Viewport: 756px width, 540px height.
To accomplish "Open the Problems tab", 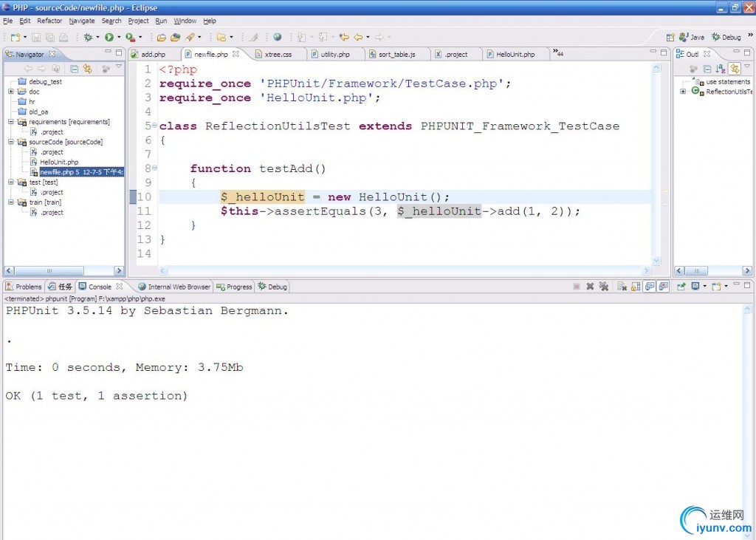I will tap(24, 287).
